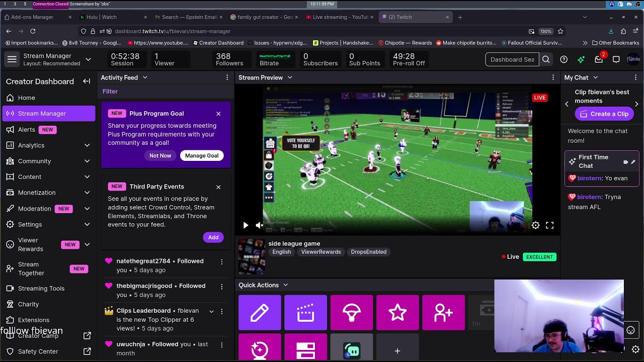Click Add for Third Party Events
This screenshot has height=362, width=644.
213,237
